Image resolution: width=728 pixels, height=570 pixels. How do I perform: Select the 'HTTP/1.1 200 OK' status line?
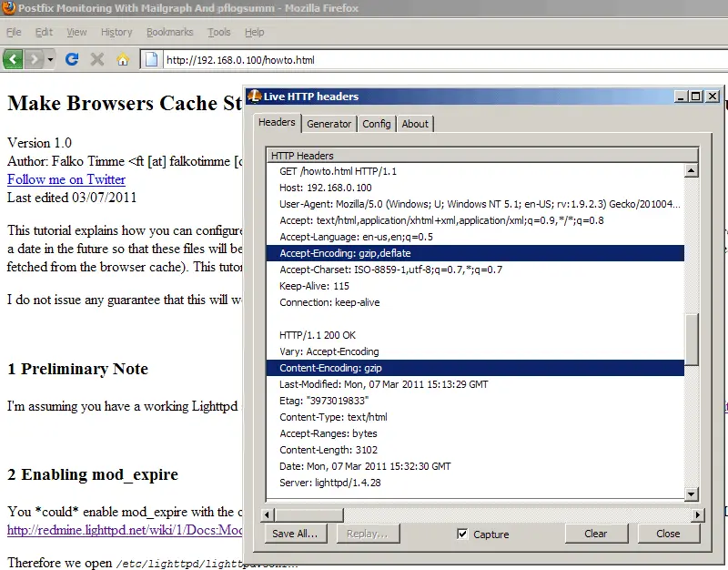(475, 335)
